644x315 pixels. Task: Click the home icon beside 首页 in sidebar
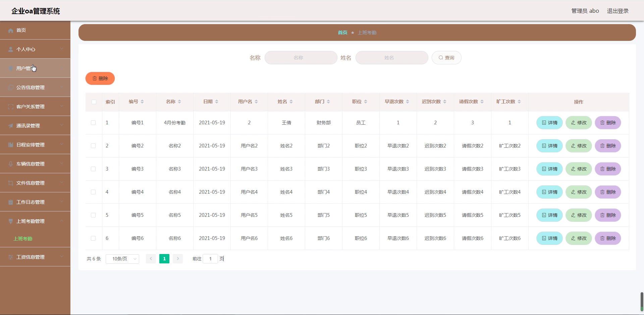[10, 30]
